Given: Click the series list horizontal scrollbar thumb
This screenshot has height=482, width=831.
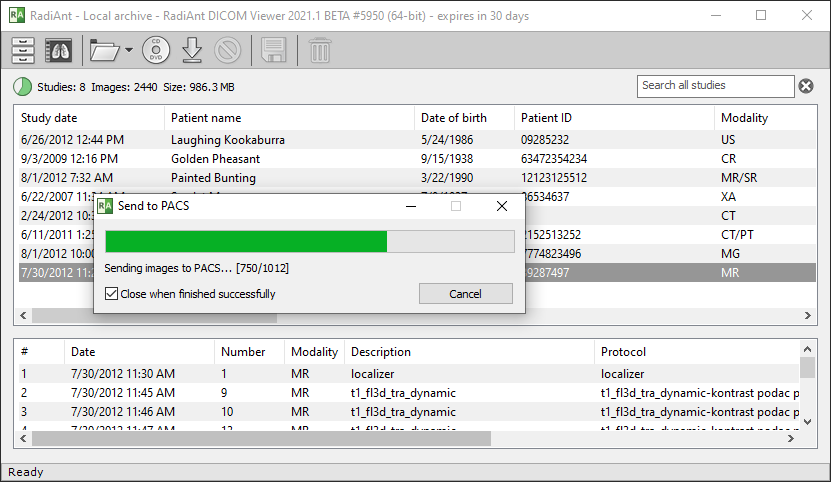Looking at the screenshot, I should [x=261, y=439].
